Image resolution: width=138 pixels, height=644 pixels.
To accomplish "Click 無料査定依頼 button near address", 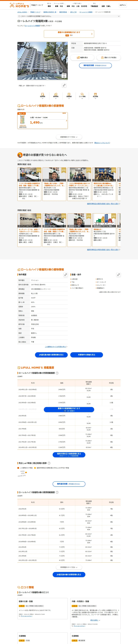I will 95,65.
